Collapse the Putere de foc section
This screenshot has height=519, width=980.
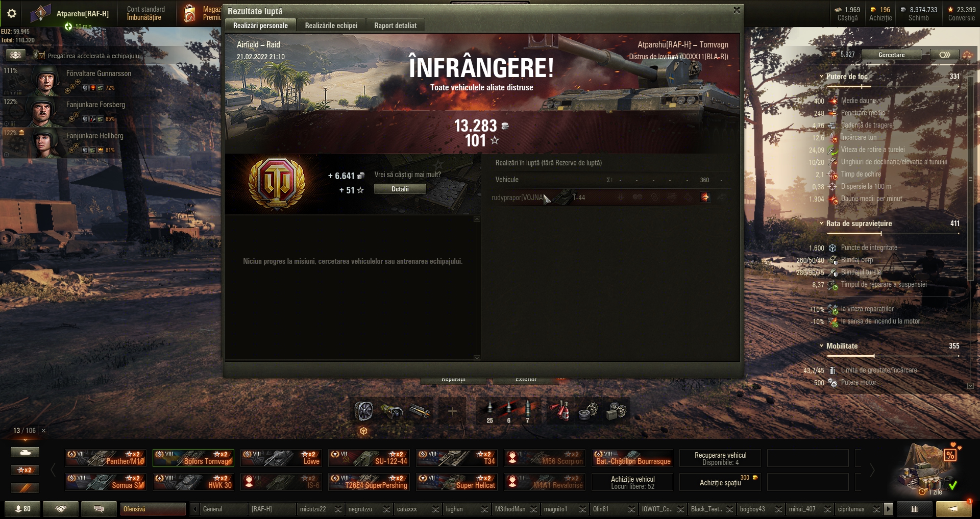[x=821, y=77]
